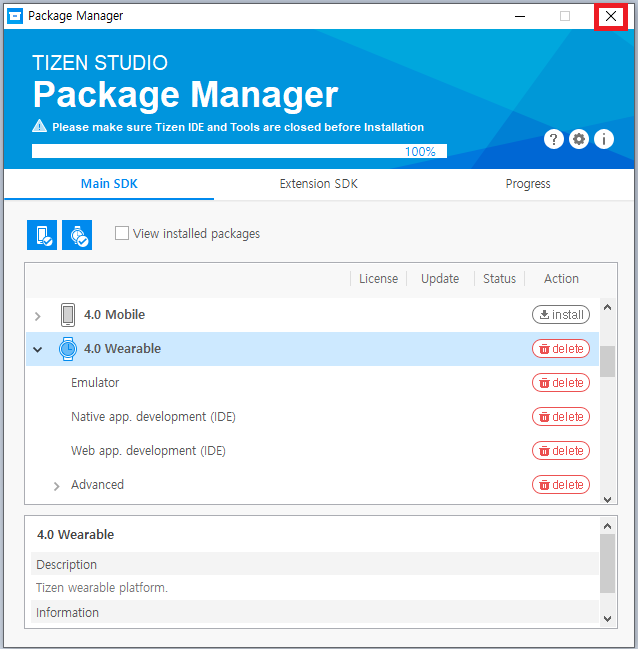Click the 4.0 Mobile phone icon
Screen dimensions: 638x649
(68, 315)
